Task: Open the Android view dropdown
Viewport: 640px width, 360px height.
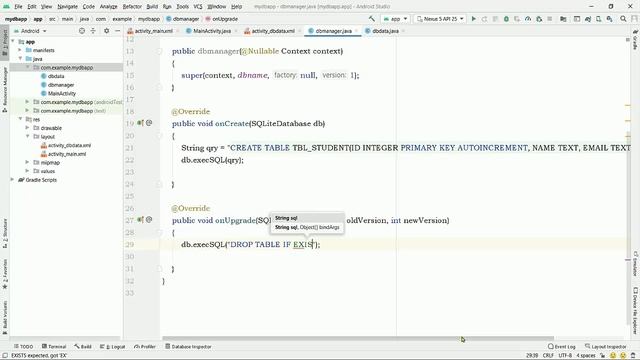Action: (31, 31)
